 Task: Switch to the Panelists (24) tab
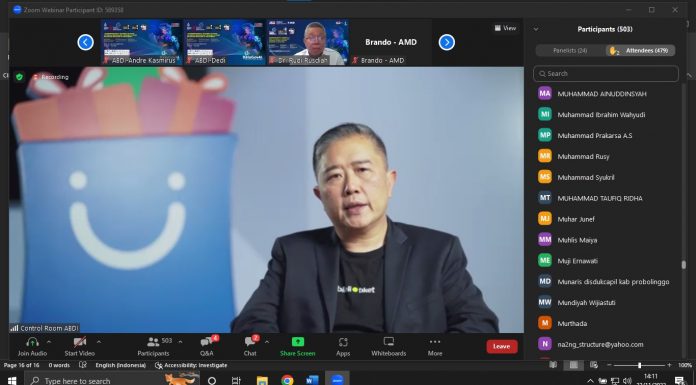(570, 51)
